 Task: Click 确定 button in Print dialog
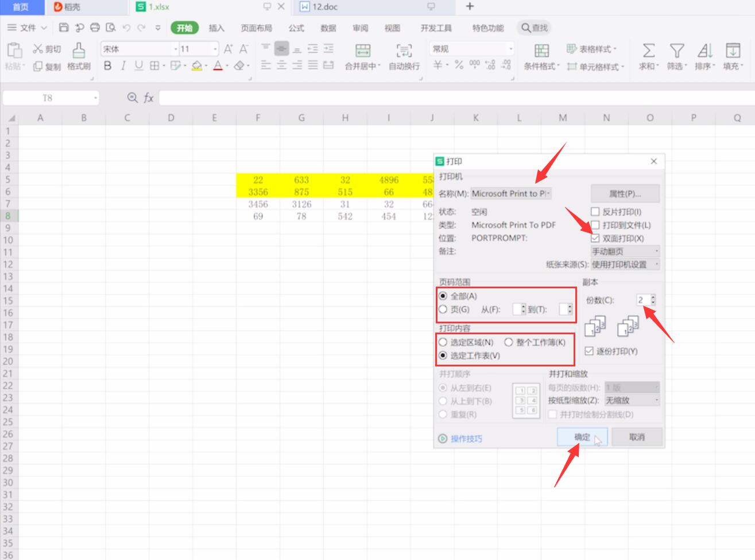(x=582, y=437)
